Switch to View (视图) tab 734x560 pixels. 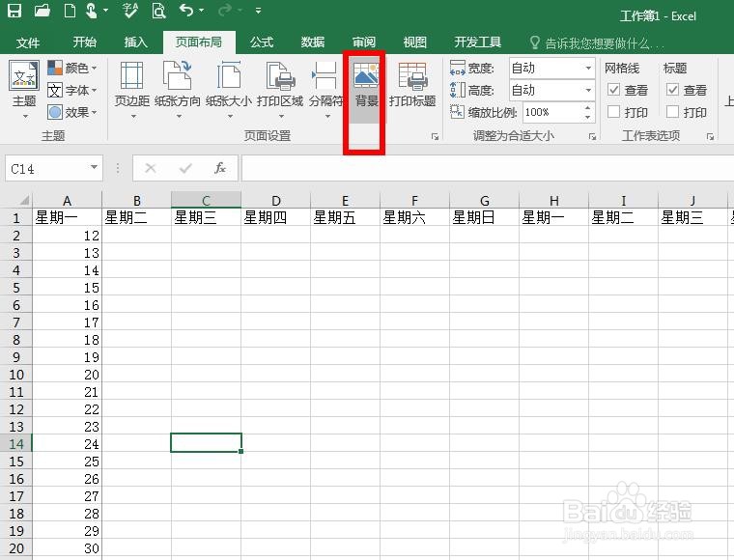coord(414,42)
